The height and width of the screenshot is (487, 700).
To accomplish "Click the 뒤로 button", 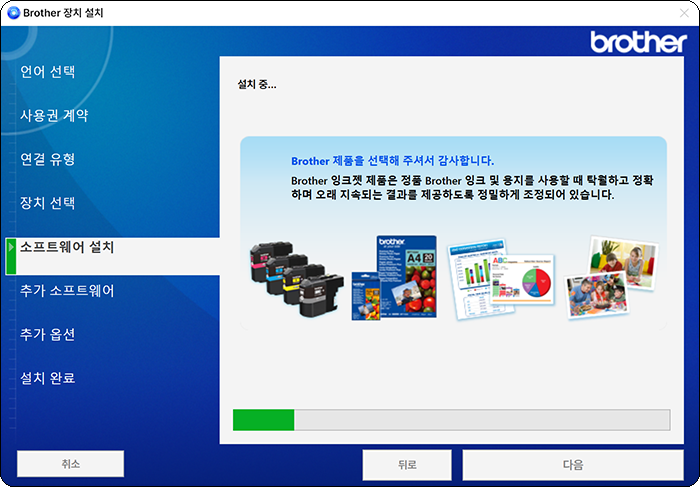I will (407, 465).
